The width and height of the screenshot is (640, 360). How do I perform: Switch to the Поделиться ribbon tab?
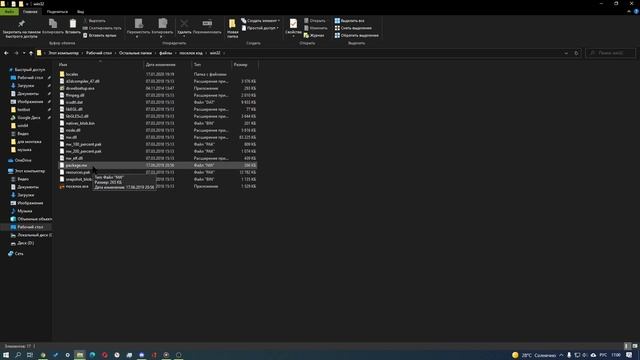coord(57,12)
